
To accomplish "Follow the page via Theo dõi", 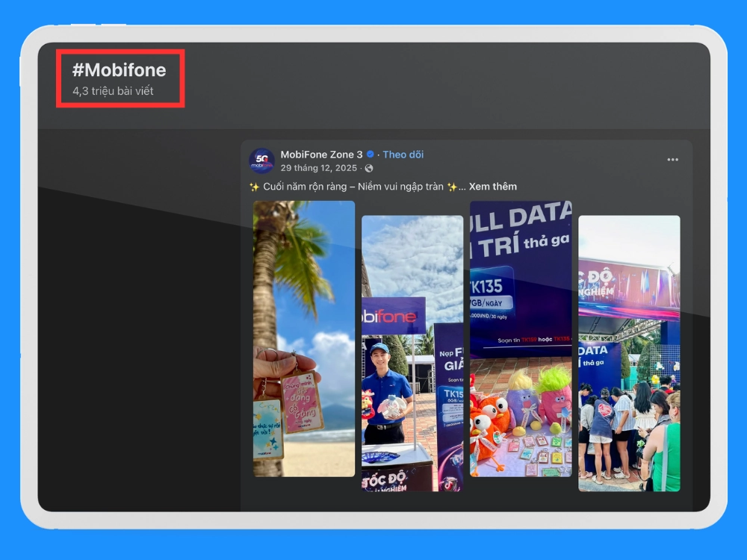I will click(x=403, y=155).
